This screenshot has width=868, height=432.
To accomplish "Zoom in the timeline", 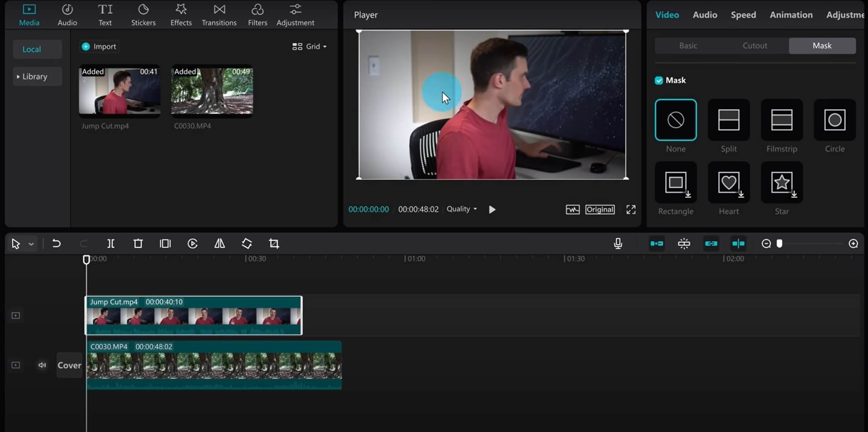I will pos(853,244).
